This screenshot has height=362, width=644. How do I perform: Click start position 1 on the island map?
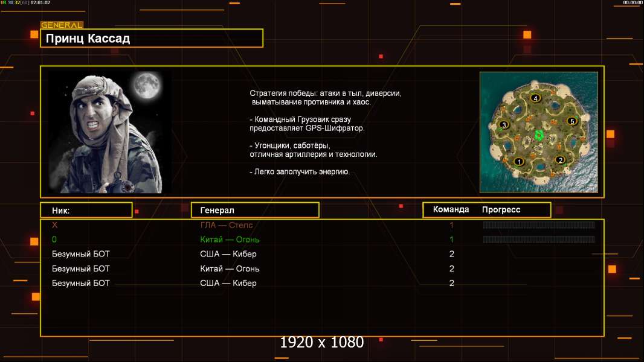519,162
